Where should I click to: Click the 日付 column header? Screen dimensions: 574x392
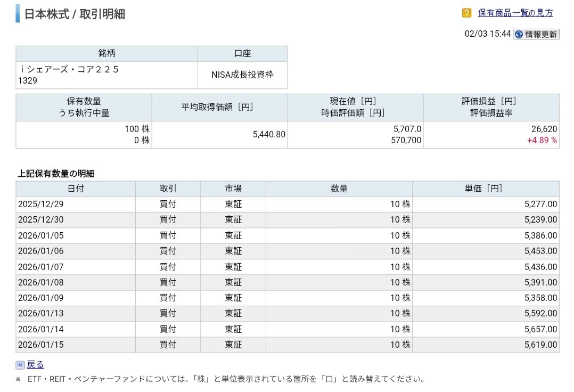pyautogui.click(x=76, y=189)
